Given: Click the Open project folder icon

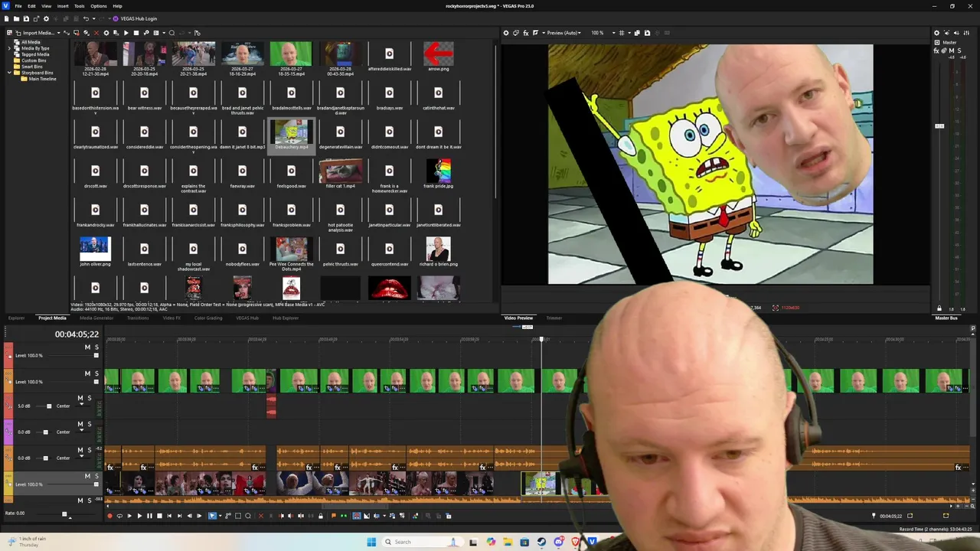Looking at the screenshot, I should tap(16, 18).
